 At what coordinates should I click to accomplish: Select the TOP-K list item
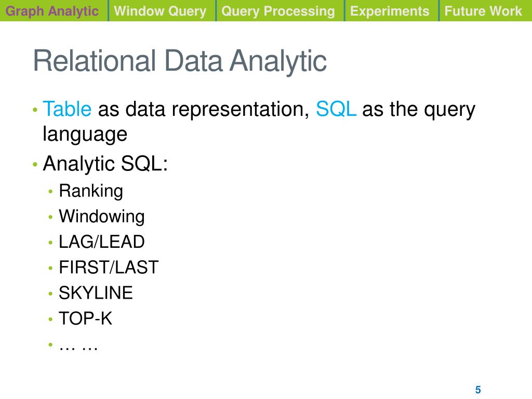pos(86,318)
